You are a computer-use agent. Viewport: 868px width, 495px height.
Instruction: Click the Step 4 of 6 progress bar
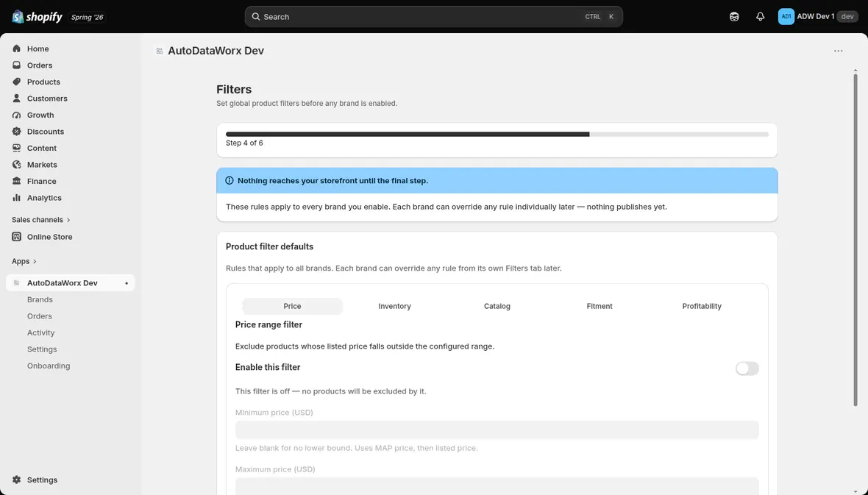pos(497,134)
